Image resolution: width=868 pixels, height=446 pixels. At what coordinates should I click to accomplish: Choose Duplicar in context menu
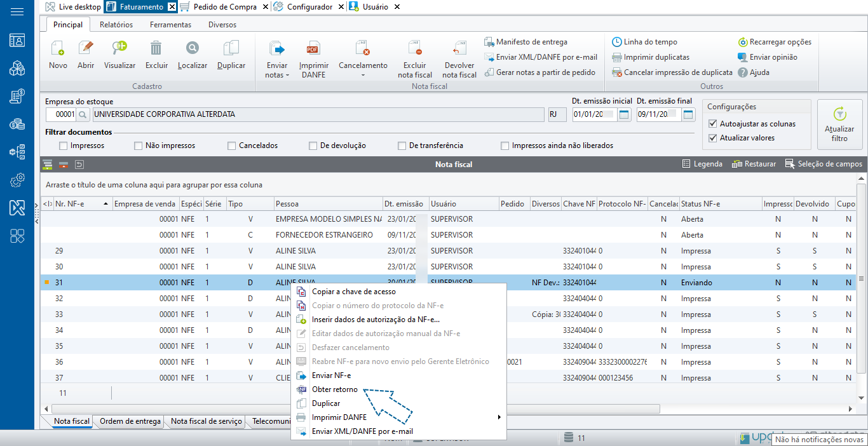point(326,403)
